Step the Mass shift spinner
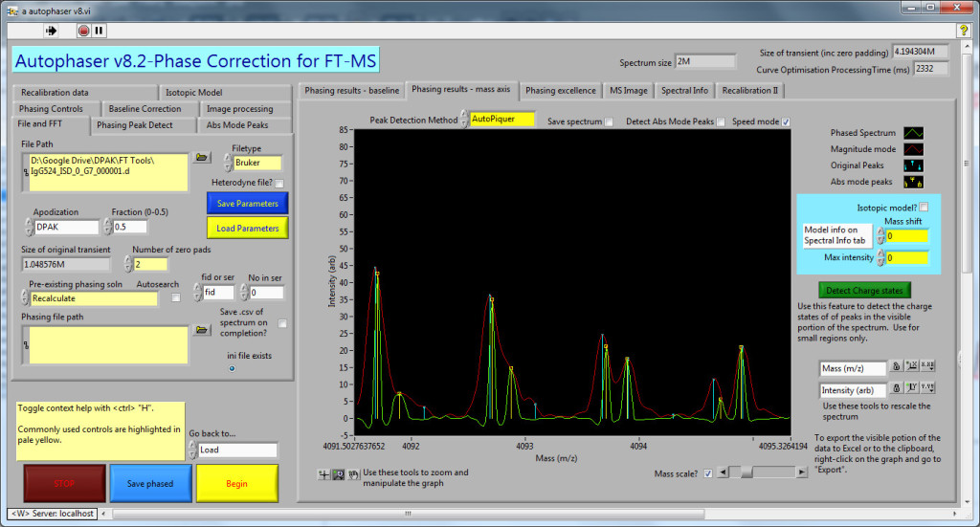 pos(880,236)
